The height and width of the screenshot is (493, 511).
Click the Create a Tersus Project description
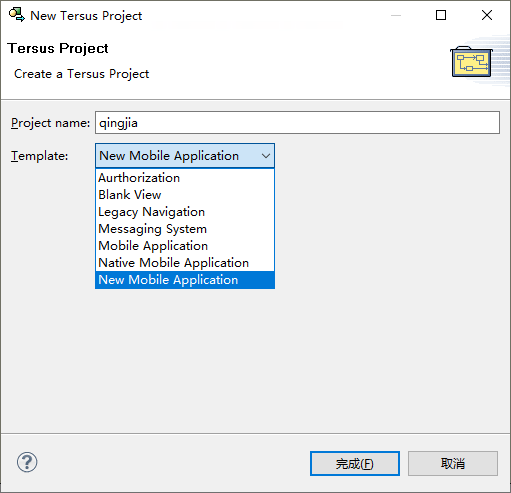point(81,74)
